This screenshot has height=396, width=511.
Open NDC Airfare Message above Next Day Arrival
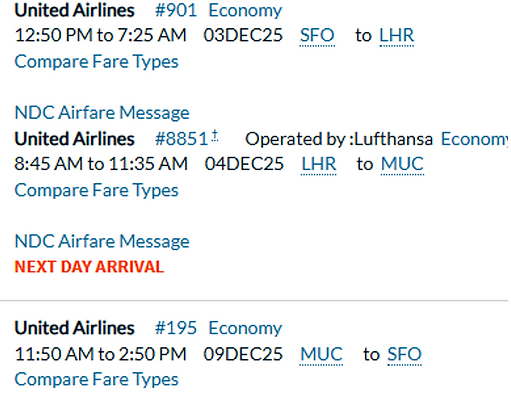point(102,241)
